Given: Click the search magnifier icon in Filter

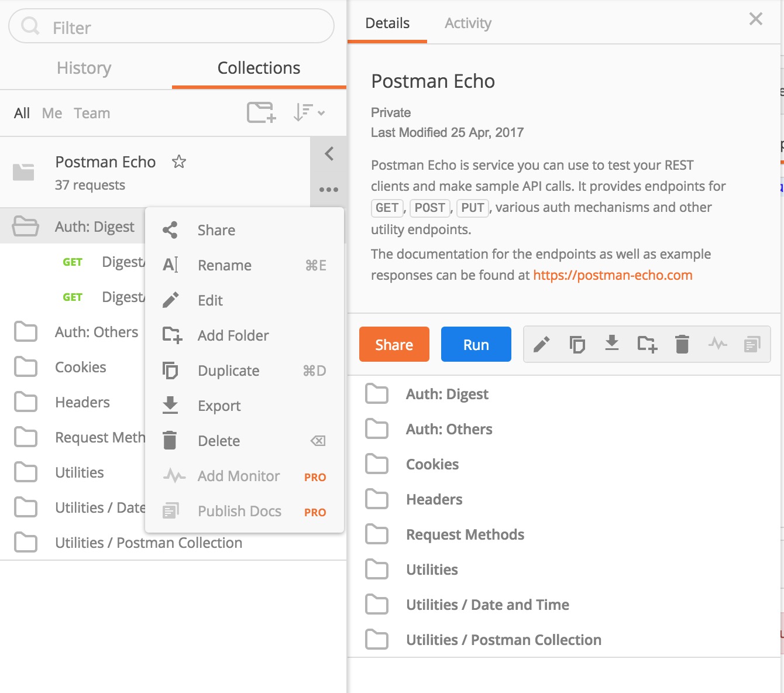Looking at the screenshot, I should tap(30, 26).
